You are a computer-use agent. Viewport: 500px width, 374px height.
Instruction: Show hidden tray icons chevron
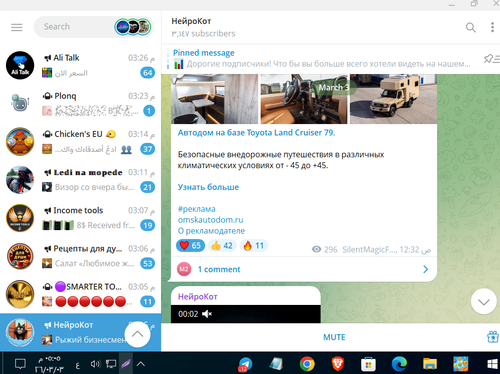[141, 364]
